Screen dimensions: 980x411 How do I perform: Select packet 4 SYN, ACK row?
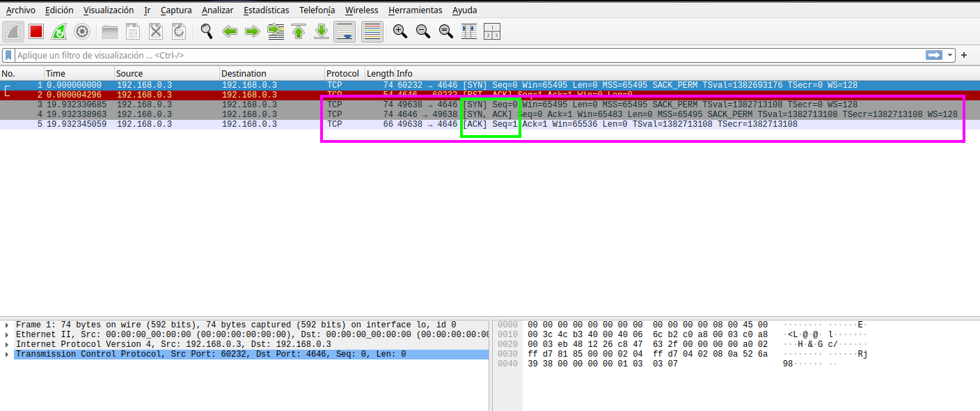(490, 114)
